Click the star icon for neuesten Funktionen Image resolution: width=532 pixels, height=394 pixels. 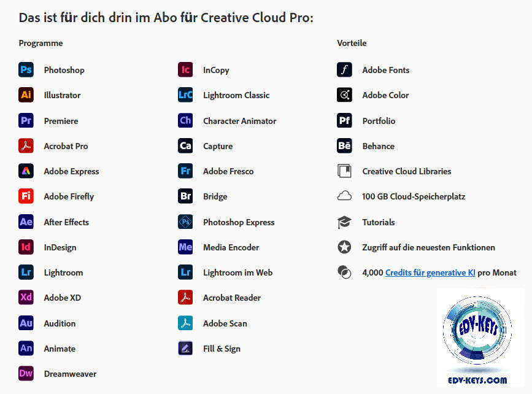[x=344, y=247]
